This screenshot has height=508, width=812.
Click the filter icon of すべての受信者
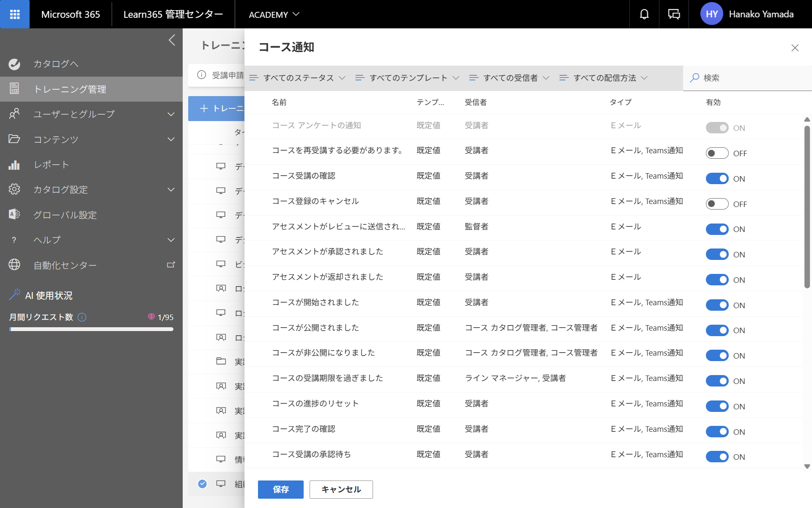[474, 78]
